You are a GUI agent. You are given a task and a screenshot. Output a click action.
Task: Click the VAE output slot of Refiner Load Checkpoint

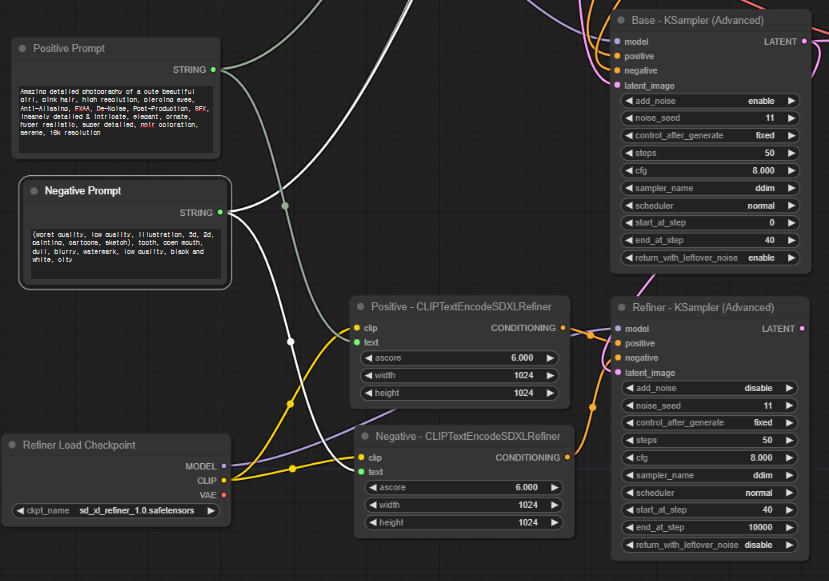[x=224, y=495]
